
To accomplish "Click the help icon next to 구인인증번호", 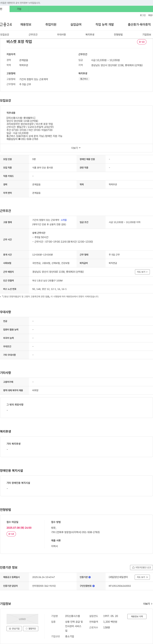I will pyautogui.click(x=94, y=586).
